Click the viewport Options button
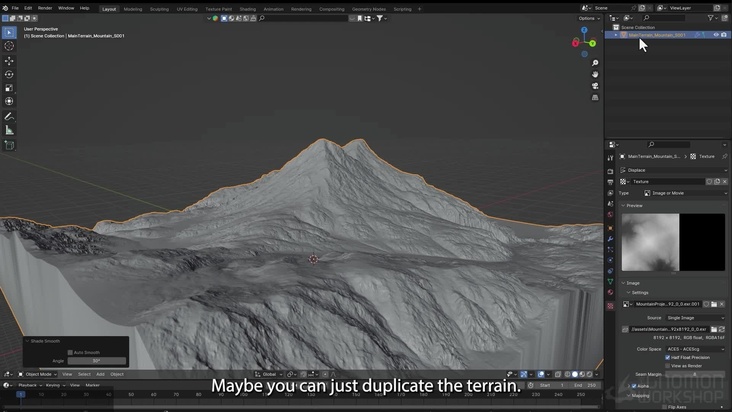This screenshot has height=412, width=732. pos(588,18)
